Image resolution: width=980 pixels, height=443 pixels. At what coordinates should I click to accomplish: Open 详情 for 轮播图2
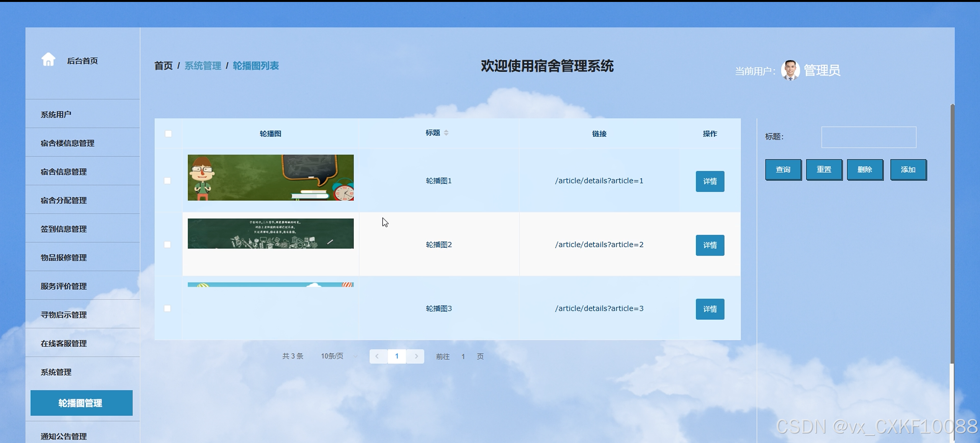(x=710, y=245)
